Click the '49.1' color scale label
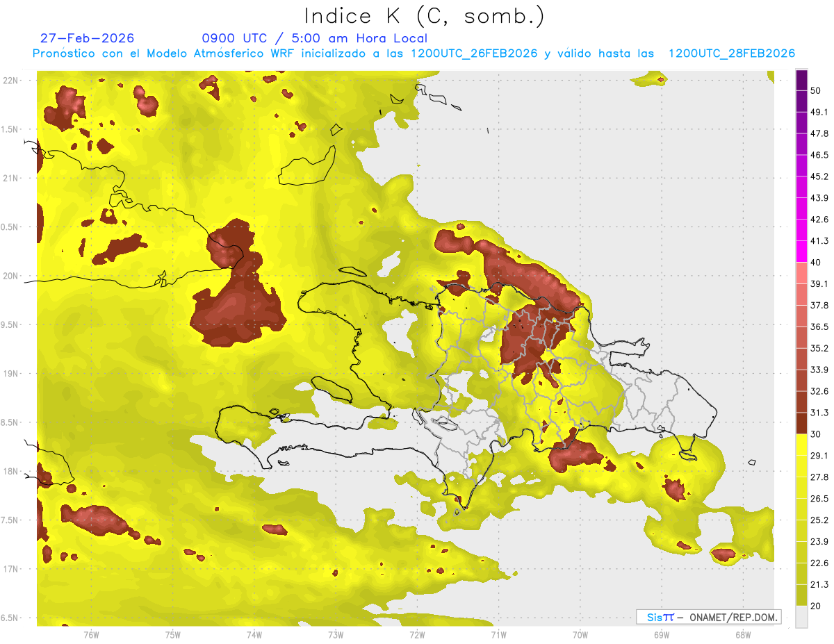834x644 pixels. [819, 112]
